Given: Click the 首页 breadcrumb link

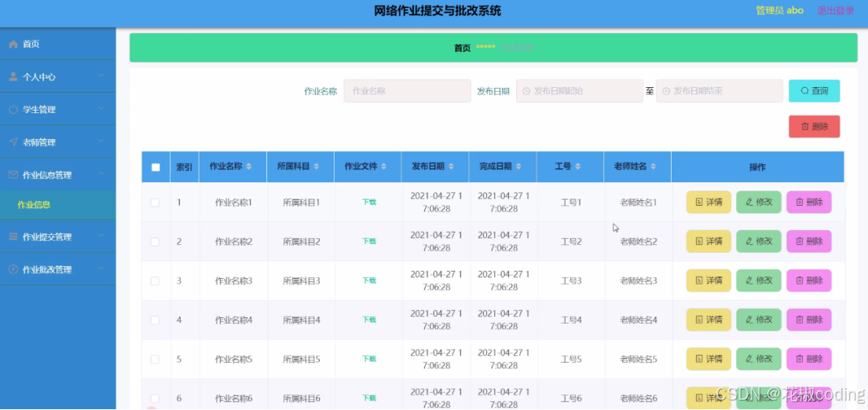Looking at the screenshot, I should click(x=462, y=48).
